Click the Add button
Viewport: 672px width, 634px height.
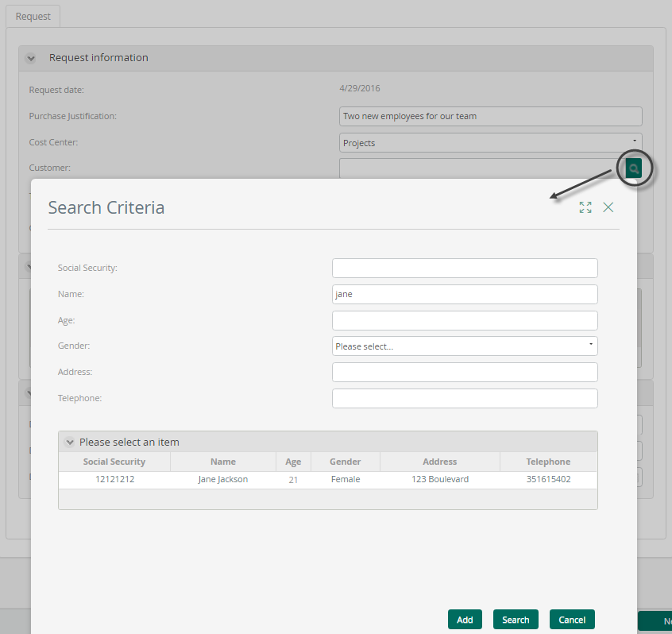(465, 620)
